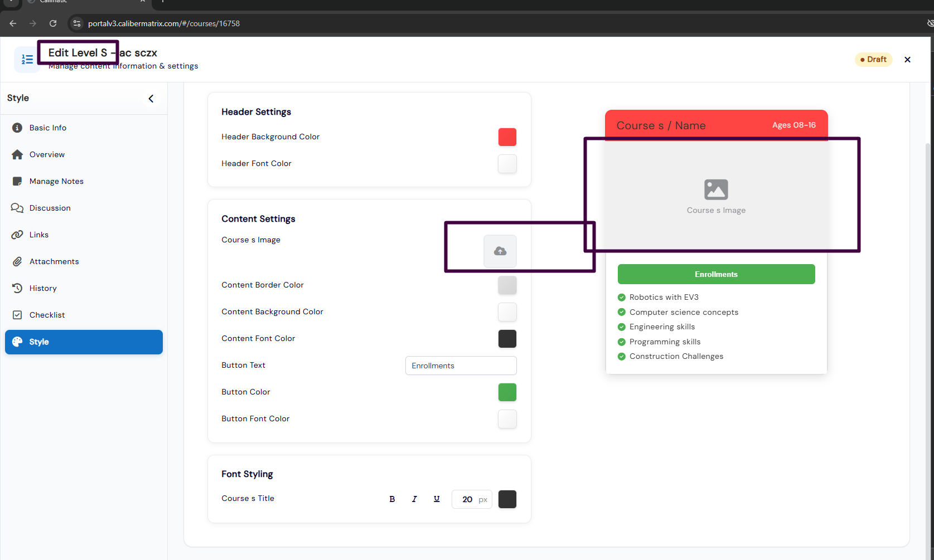Pick the Content Background Color swatch
Viewport: 934px width, 560px height.
tap(507, 312)
